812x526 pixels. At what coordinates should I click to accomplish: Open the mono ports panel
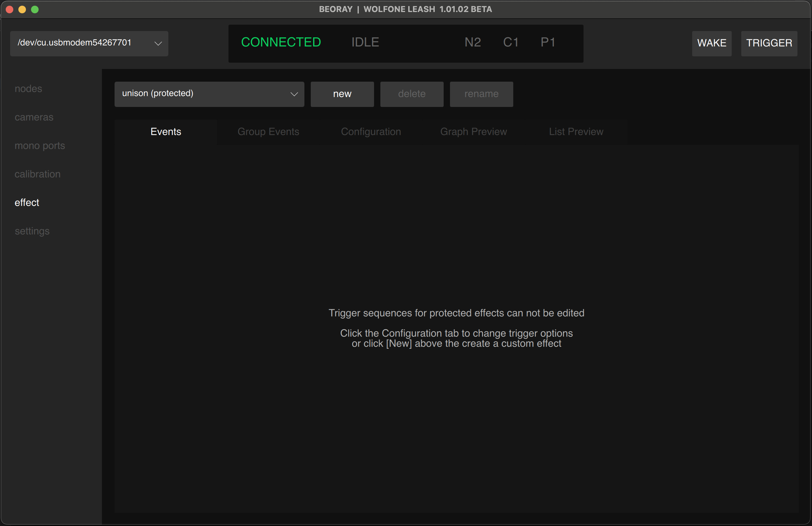tap(40, 146)
